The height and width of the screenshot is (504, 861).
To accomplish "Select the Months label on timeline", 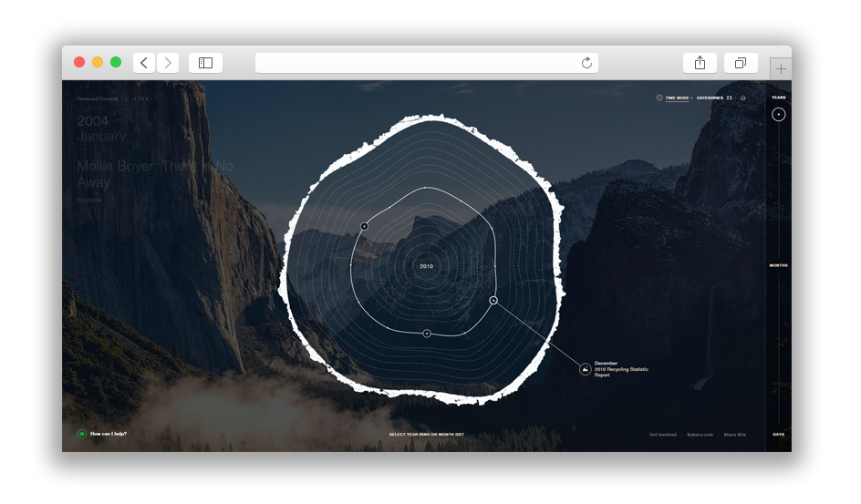I will coord(779,265).
